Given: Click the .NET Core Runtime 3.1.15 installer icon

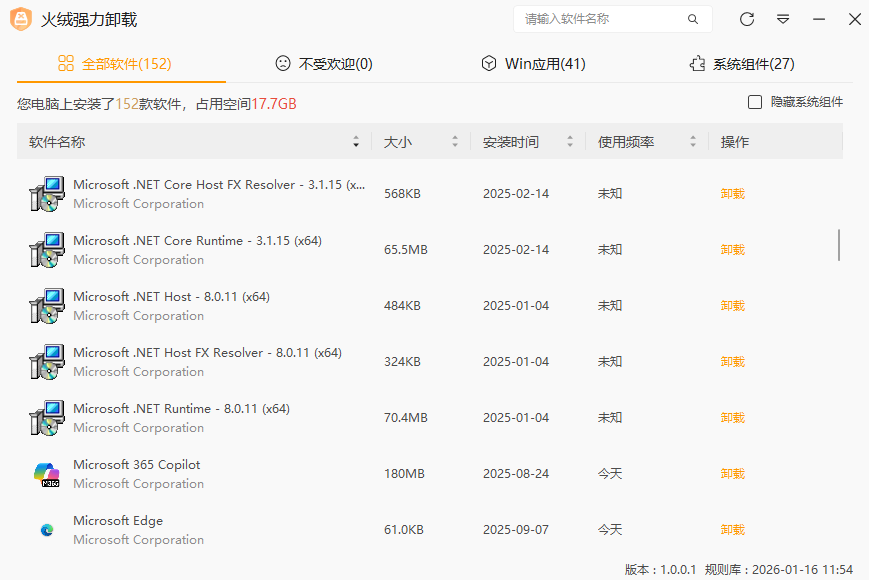Looking at the screenshot, I should pos(46,250).
